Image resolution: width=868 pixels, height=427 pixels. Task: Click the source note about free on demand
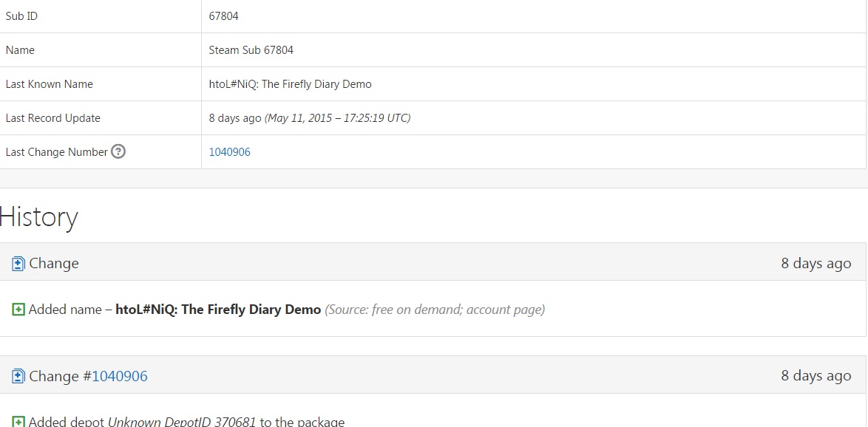(434, 310)
